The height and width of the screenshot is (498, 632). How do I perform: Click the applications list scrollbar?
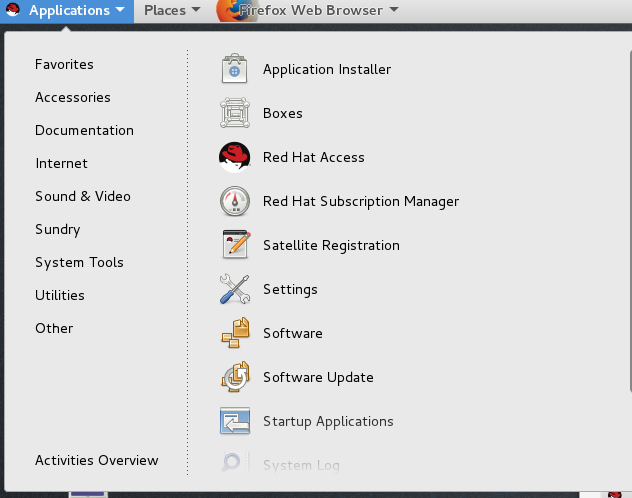(630, 221)
